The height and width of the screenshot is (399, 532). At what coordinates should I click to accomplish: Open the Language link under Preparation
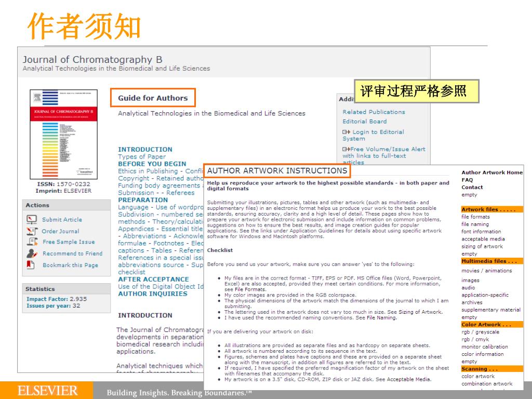[x=133, y=207]
